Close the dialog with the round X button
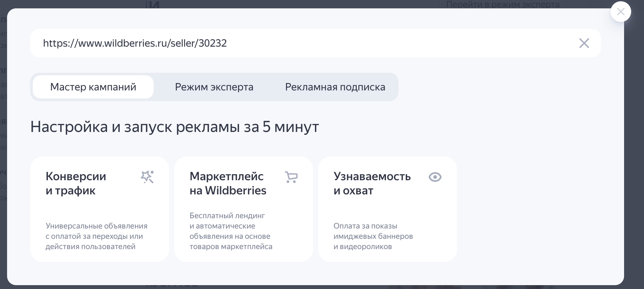 [621, 12]
